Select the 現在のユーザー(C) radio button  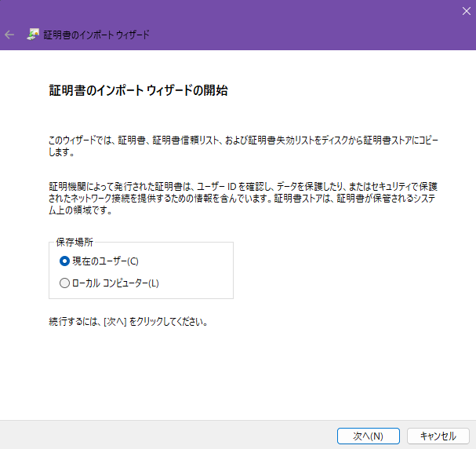[x=64, y=261]
